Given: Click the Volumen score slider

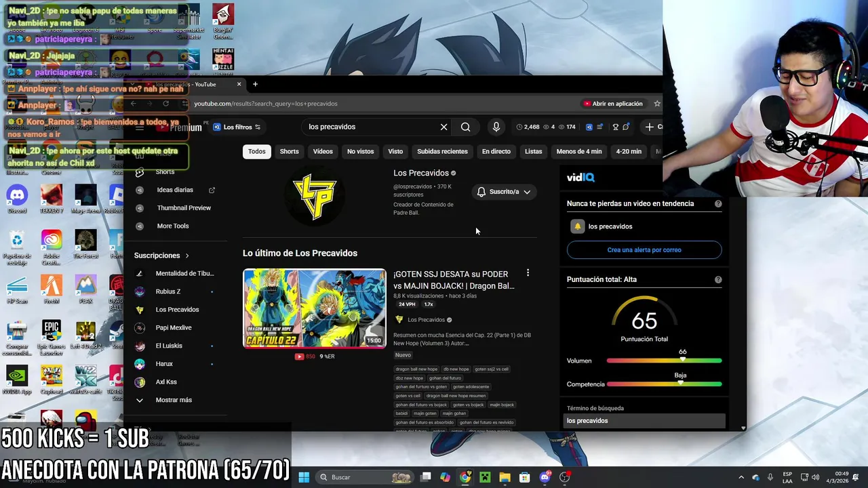Looking at the screenshot, I should click(x=664, y=361).
